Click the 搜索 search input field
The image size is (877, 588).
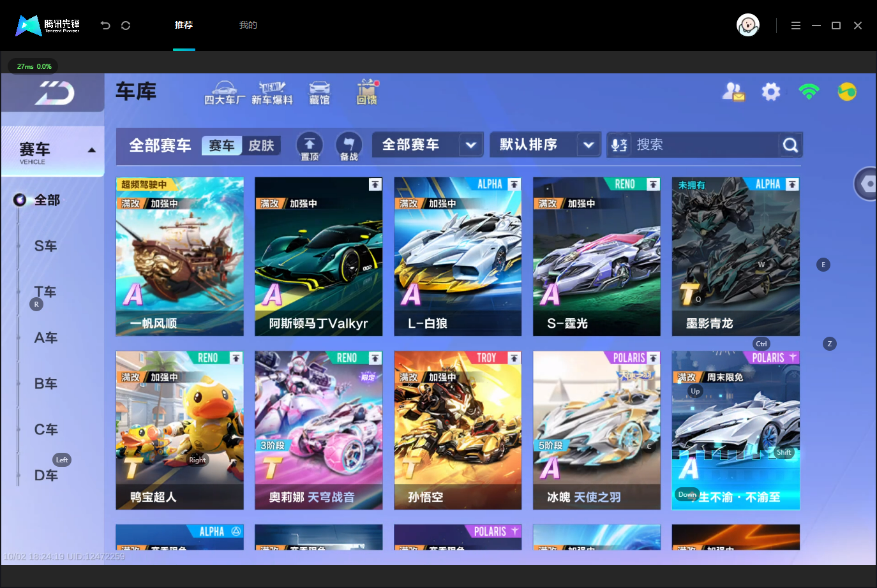point(704,145)
